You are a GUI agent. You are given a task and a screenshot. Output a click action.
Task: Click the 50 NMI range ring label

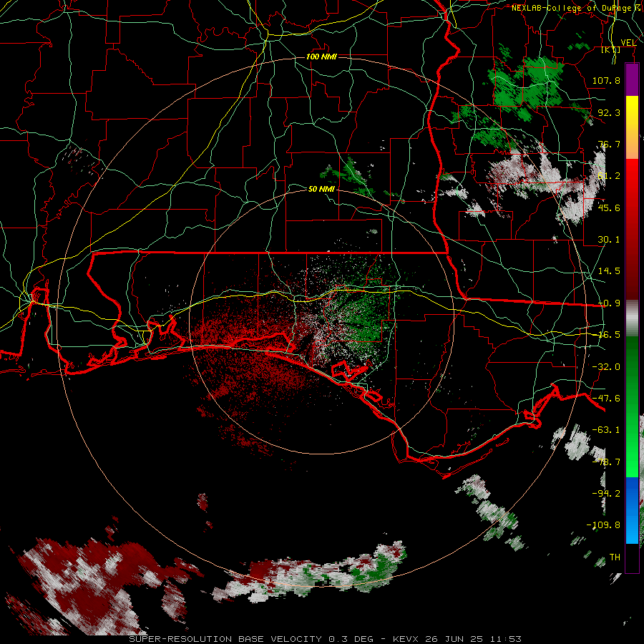(321, 189)
